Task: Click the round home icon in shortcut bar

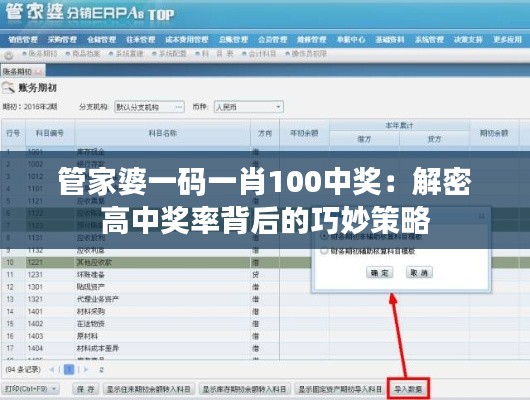Action: 8,55
